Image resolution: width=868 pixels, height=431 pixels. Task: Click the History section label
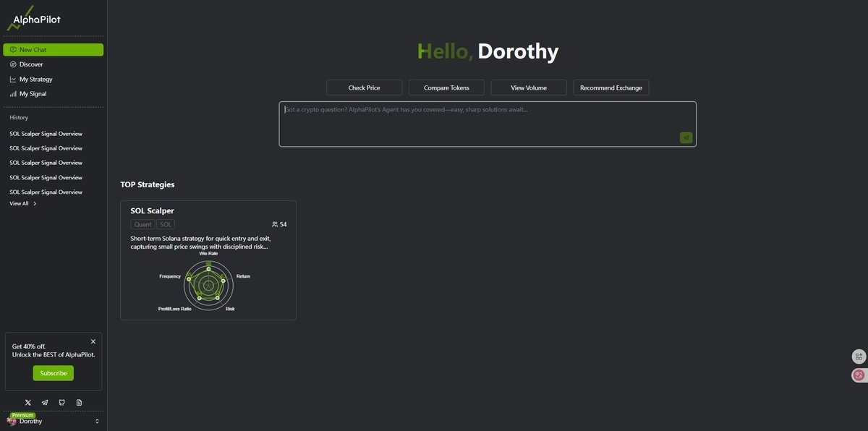[x=19, y=117]
